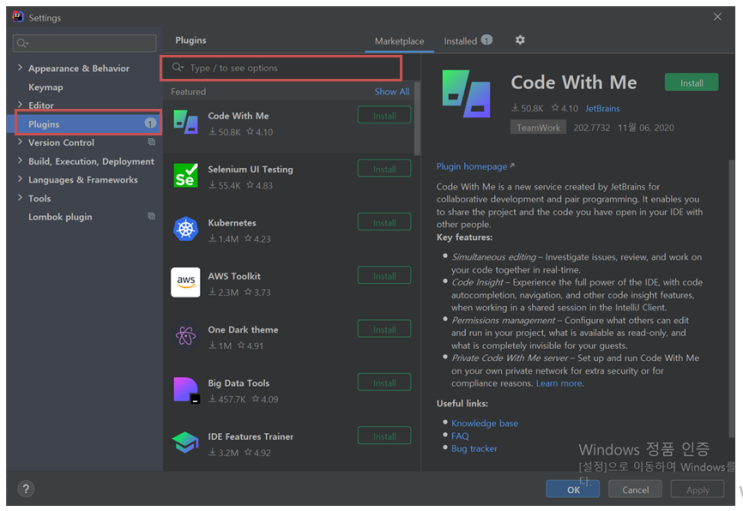The height and width of the screenshot is (511, 743).
Task: Focus the plugin search field 'Type / to see options'
Action: click(x=281, y=68)
